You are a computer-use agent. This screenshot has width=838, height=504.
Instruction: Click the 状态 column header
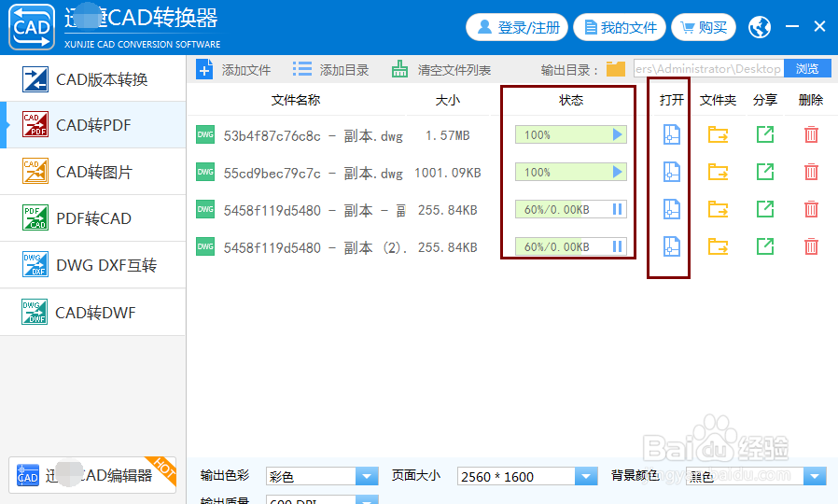pos(571,100)
